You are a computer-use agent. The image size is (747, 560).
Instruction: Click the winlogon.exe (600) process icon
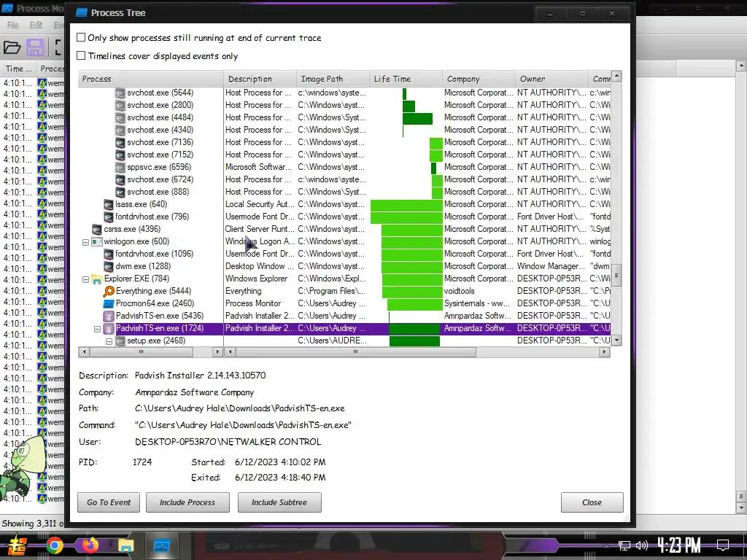point(97,241)
